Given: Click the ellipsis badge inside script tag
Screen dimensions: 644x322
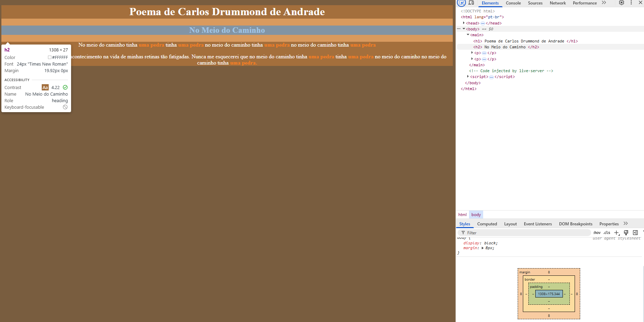Looking at the screenshot, I should coord(491,77).
